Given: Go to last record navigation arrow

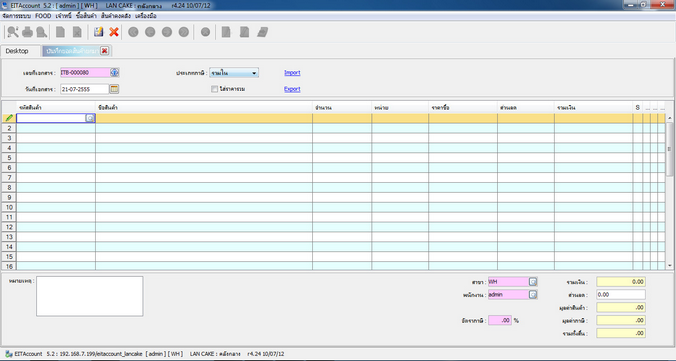Looking at the screenshot, I should 184,32.
